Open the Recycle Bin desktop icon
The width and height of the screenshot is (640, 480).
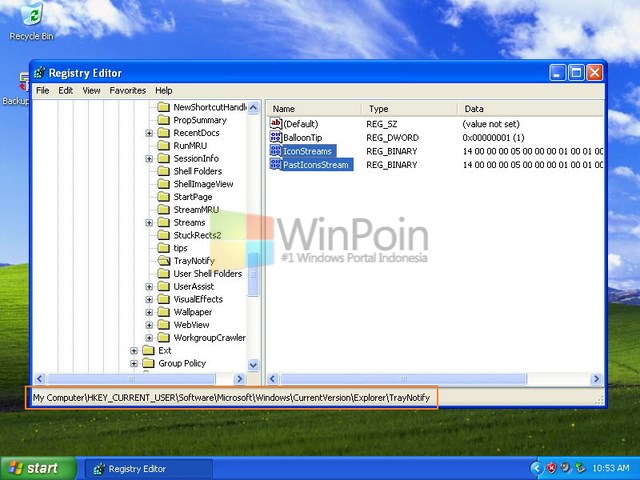(x=31, y=17)
